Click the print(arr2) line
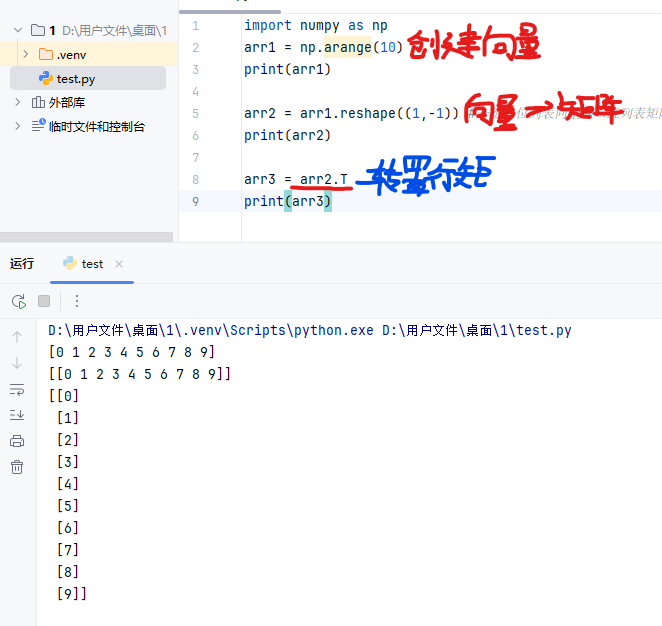662x626 pixels. [x=287, y=135]
